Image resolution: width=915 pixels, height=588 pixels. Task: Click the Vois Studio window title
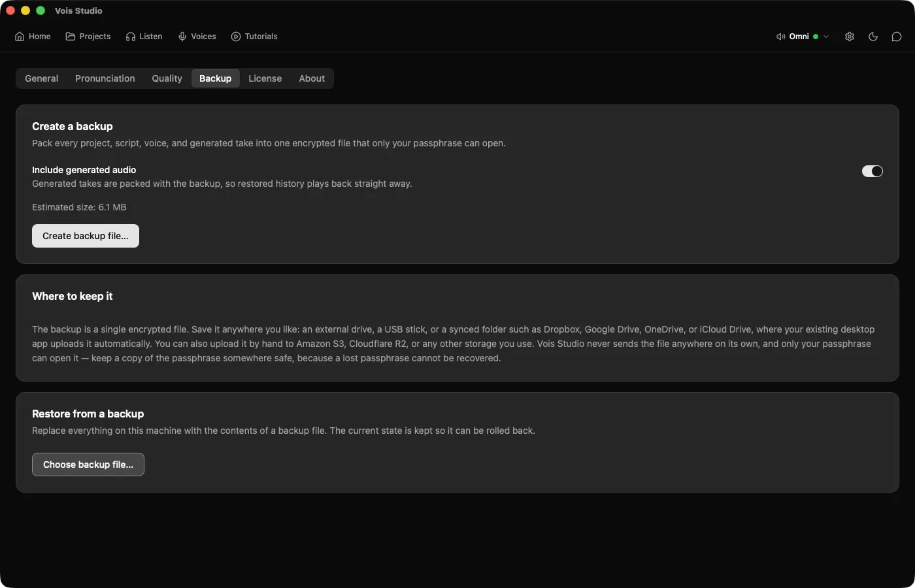pos(78,10)
